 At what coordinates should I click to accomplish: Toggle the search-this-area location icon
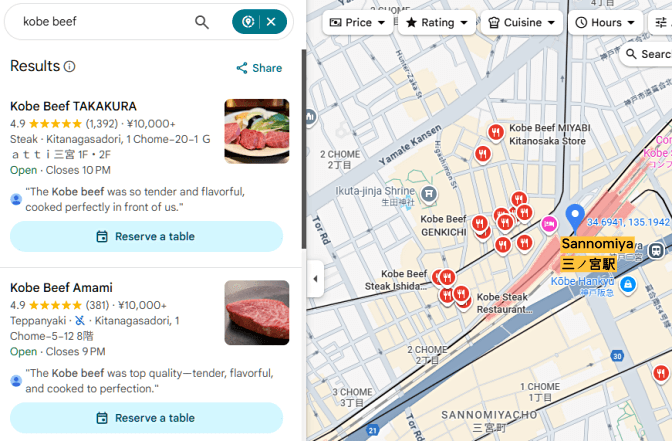pyautogui.click(x=248, y=22)
